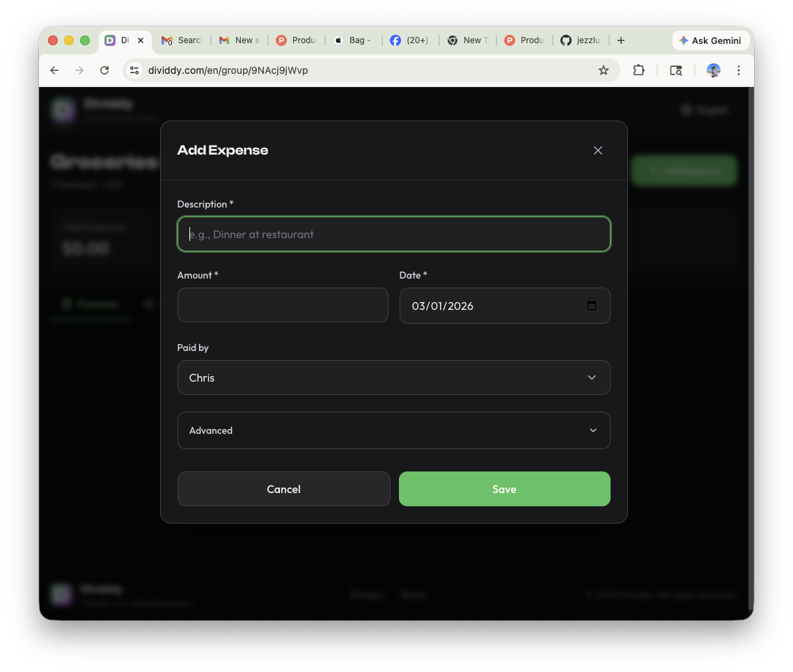
Task: Save the new expense
Action: pyautogui.click(x=504, y=489)
